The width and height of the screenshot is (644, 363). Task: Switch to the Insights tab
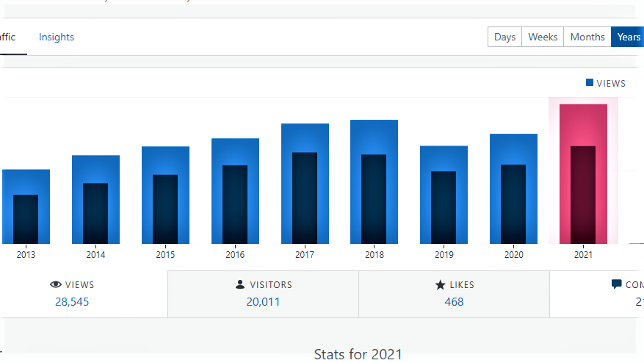click(57, 37)
